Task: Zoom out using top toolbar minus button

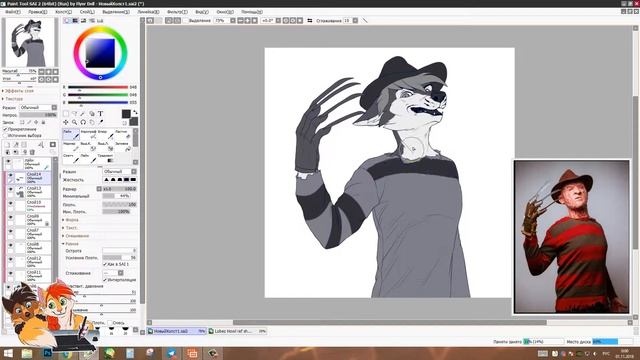Action: [x=240, y=20]
